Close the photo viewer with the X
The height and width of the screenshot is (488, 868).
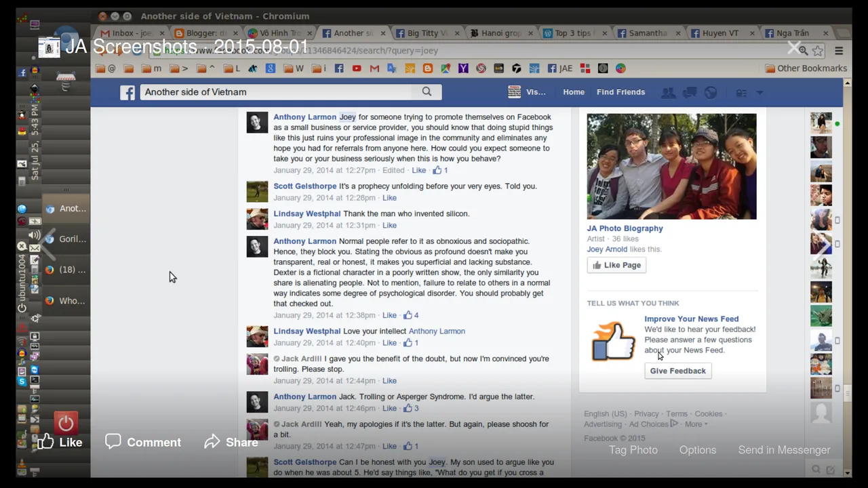tap(793, 47)
